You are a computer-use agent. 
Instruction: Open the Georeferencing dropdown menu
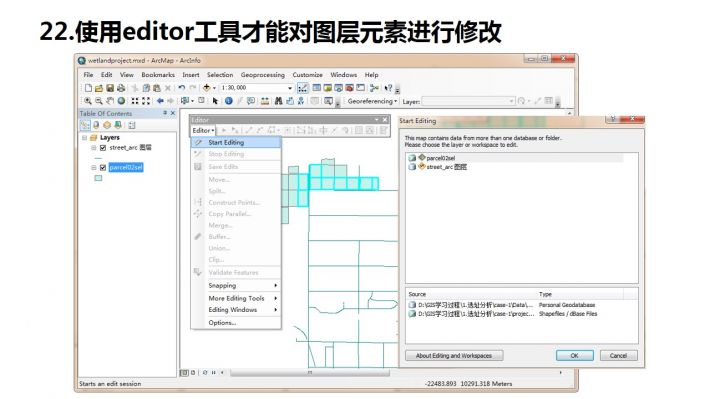372,101
